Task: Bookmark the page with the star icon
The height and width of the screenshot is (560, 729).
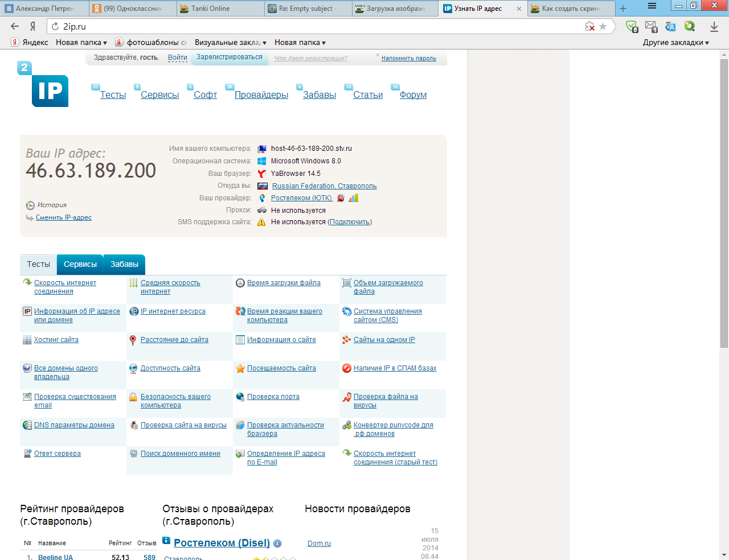Action: (x=603, y=26)
